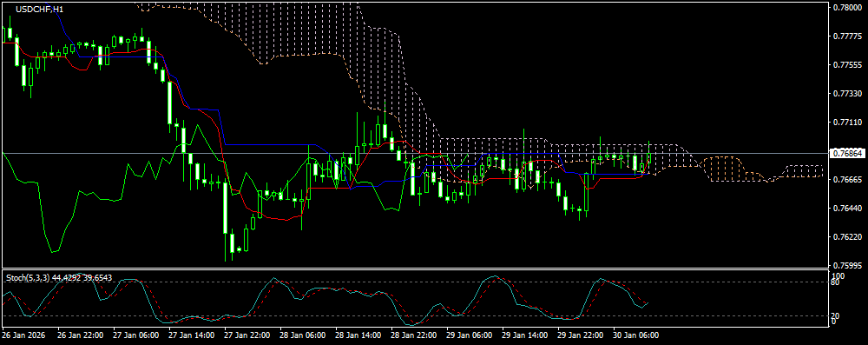Click the 0.75995 price axis label

click(x=847, y=265)
